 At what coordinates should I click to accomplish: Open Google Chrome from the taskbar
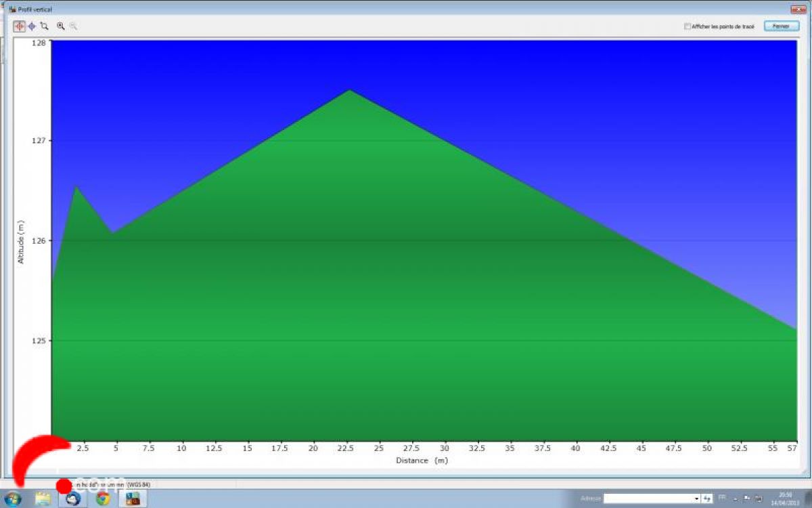click(103, 499)
